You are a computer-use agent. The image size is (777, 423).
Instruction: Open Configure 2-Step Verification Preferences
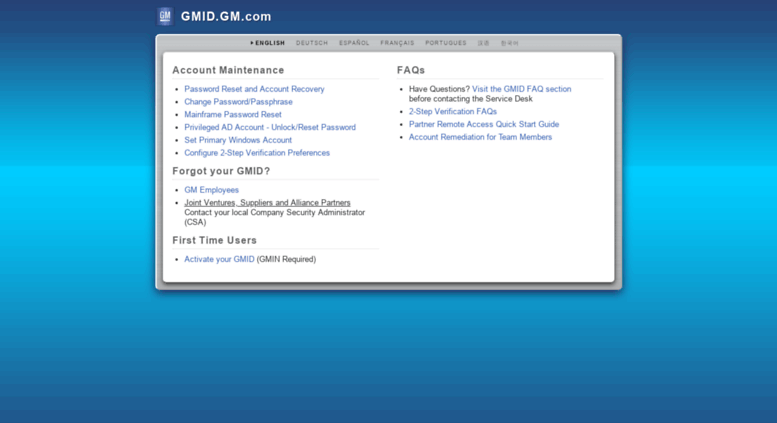[257, 153]
